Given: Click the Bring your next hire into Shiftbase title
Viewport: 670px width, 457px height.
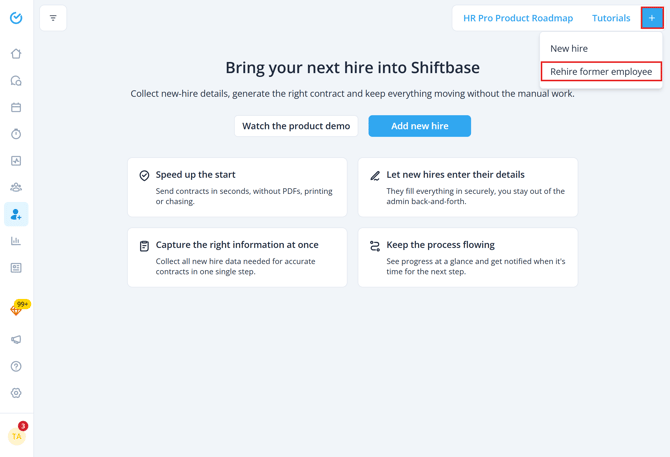Looking at the screenshot, I should [353, 67].
